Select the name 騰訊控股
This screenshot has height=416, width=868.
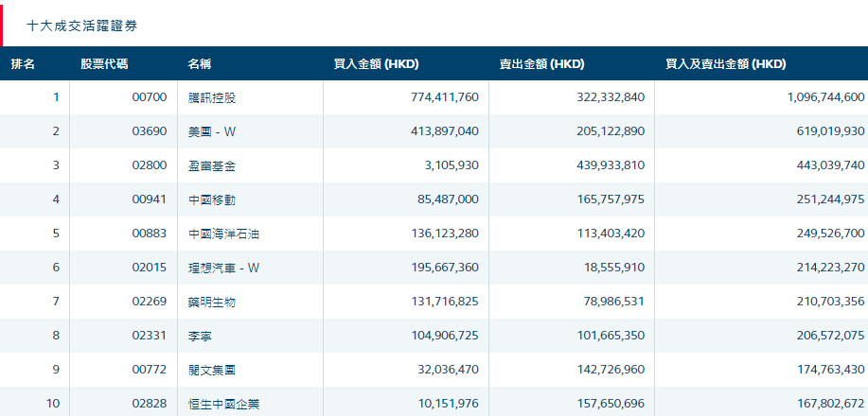pyautogui.click(x=212, y=98)
